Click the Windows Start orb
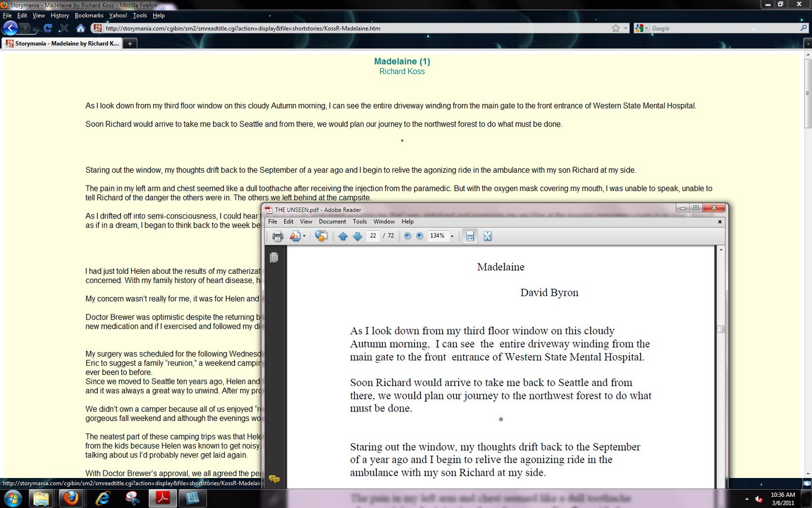Screen dimensions: 812x508 tap(13, 498)
